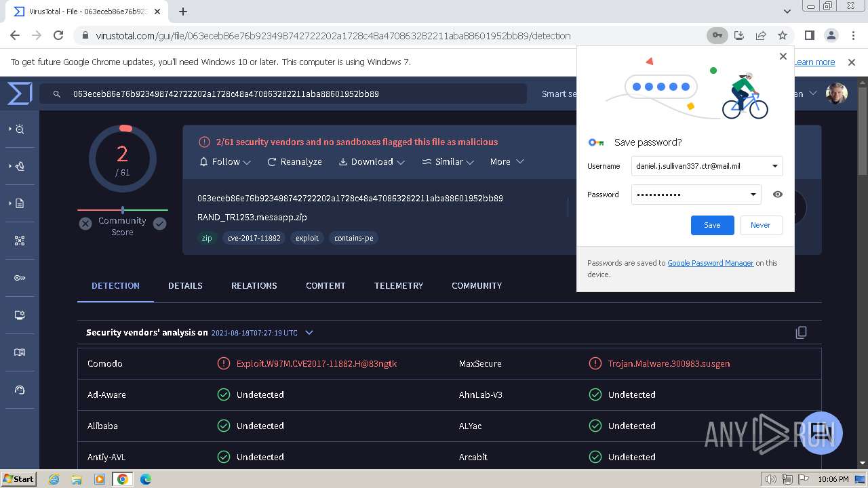Open the Chrome profile icon

click(x=831, y=35)
